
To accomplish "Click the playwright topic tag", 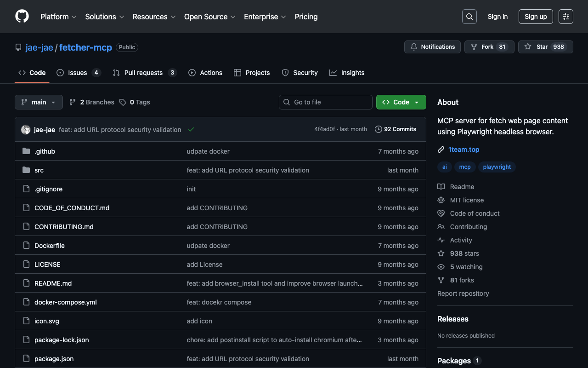I will [497, 167].
